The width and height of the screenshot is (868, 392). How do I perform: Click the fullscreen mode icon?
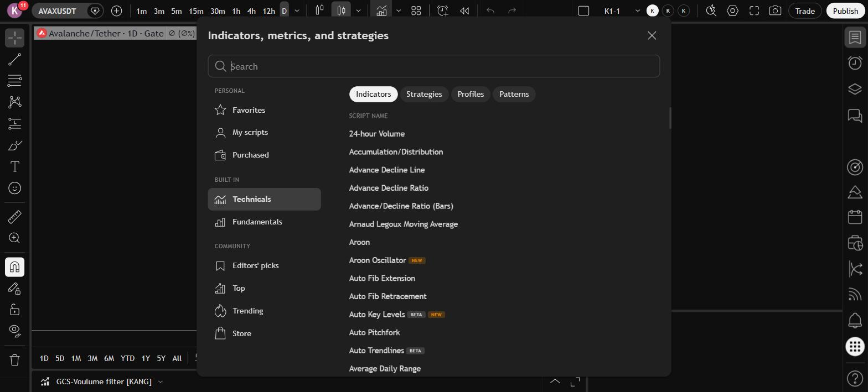pos(754,11)
